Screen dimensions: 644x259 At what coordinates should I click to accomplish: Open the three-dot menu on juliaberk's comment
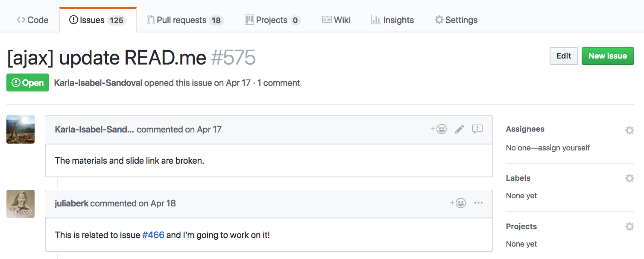point(478,203)
